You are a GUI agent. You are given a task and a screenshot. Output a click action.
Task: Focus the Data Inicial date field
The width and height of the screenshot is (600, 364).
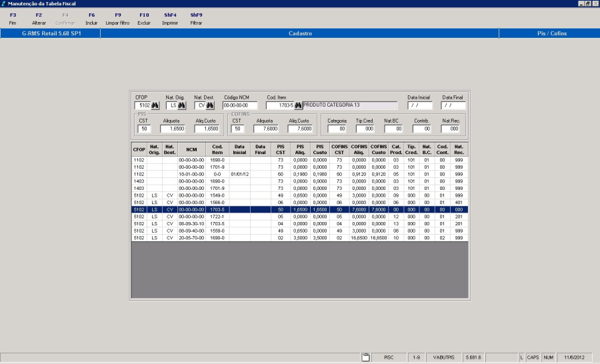419,105
